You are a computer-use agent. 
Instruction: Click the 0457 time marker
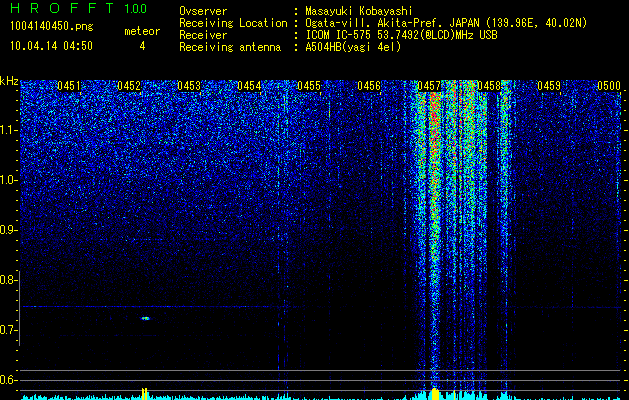coord(429,86)
